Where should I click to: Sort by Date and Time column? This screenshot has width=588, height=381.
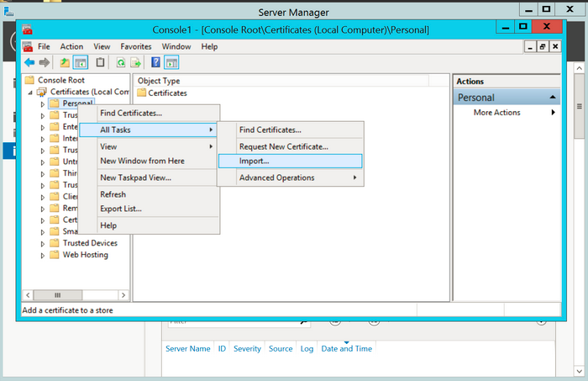click(346, 349)
